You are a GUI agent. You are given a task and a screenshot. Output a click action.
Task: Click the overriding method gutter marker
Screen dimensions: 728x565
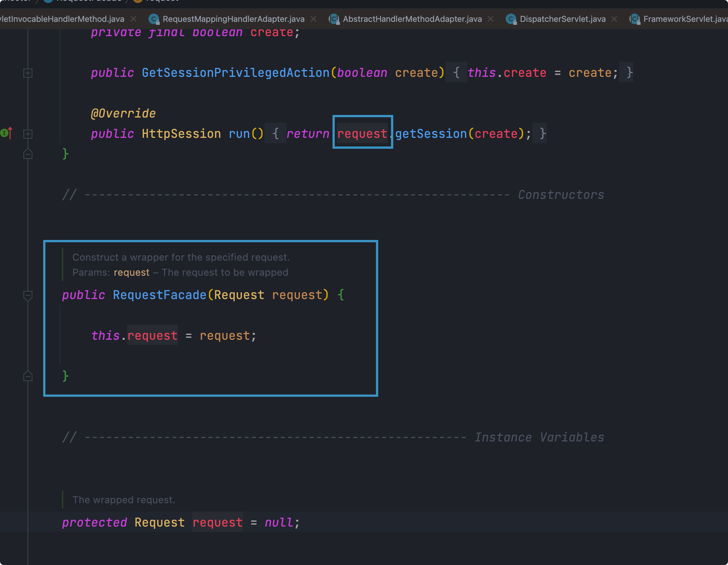tap(6, 133)
